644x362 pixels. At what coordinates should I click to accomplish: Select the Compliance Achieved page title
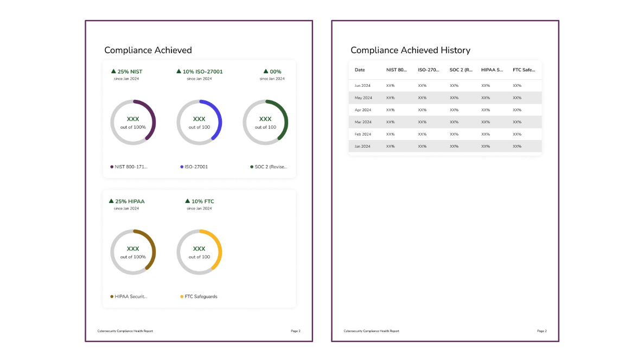pyautogui.click(x=148, y=50)
